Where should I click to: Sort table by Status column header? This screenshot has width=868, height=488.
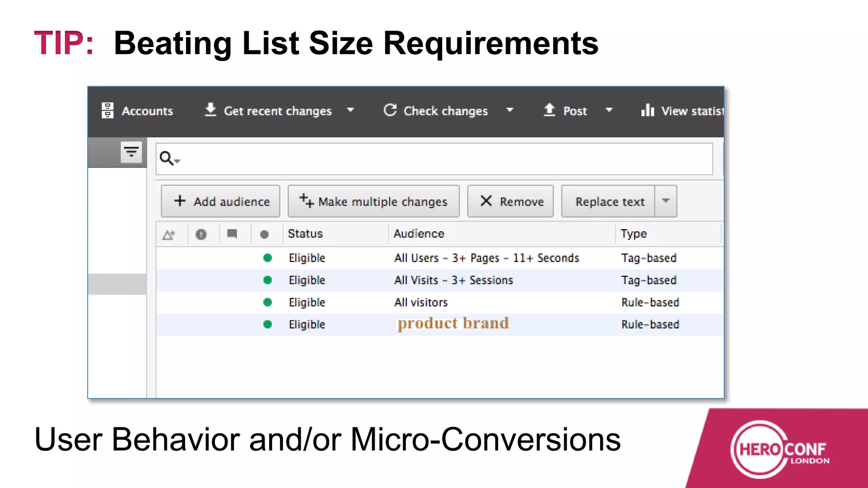[x=305, y=233]
